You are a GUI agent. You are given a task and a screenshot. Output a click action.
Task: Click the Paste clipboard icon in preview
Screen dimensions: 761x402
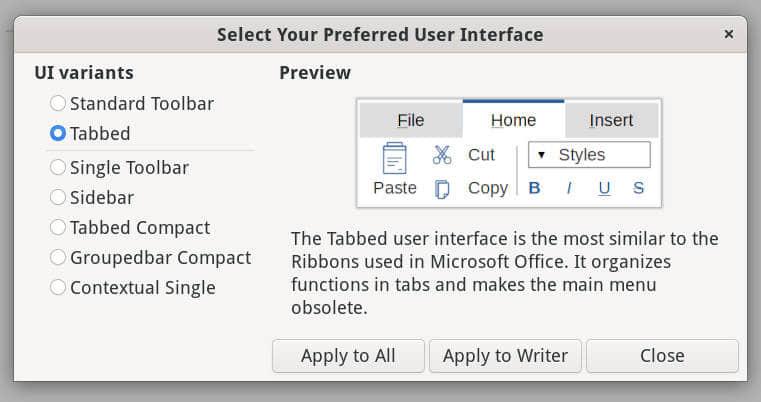click(x=394, y=158)
